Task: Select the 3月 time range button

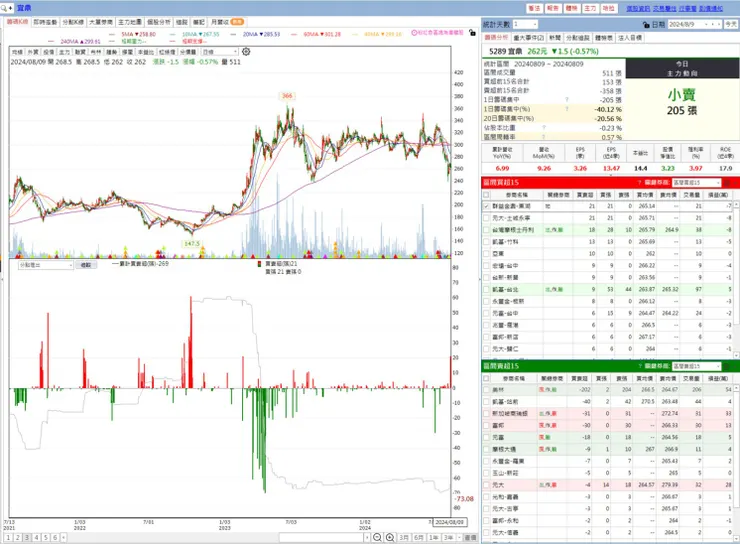Action: pos(404,537)
